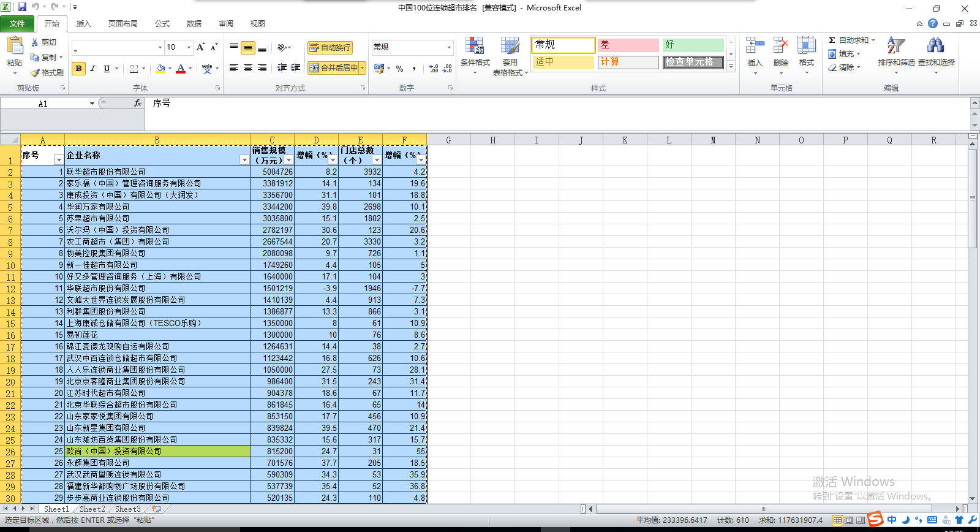The height and width of the screenshot is (532, 980).
Task: Open the number format dropdown (常规)
Action: click(x=449, y=47)
